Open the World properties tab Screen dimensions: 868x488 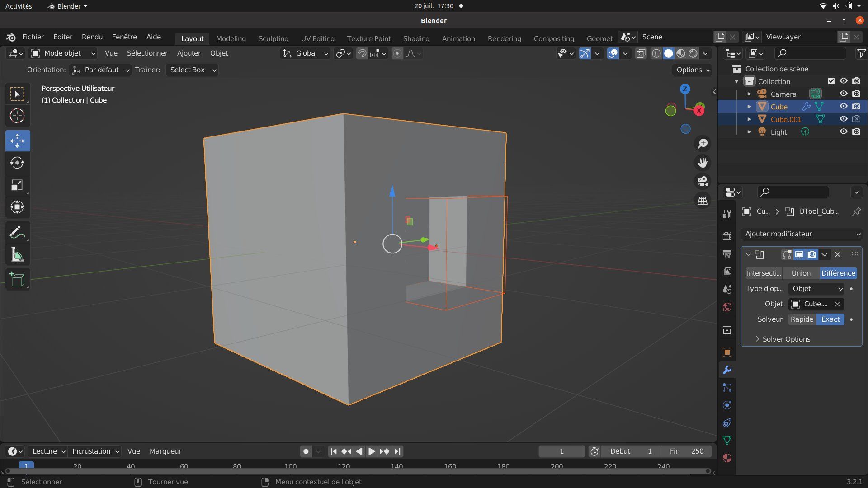coord(727,307)
